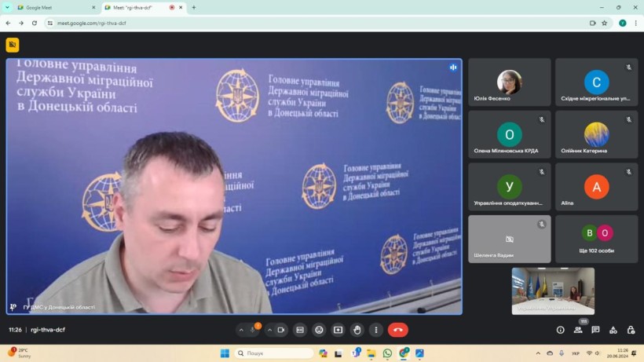Click the speaking indicator on main video
The height and width of the screenshot is (362, 644).
click(453, 68)
